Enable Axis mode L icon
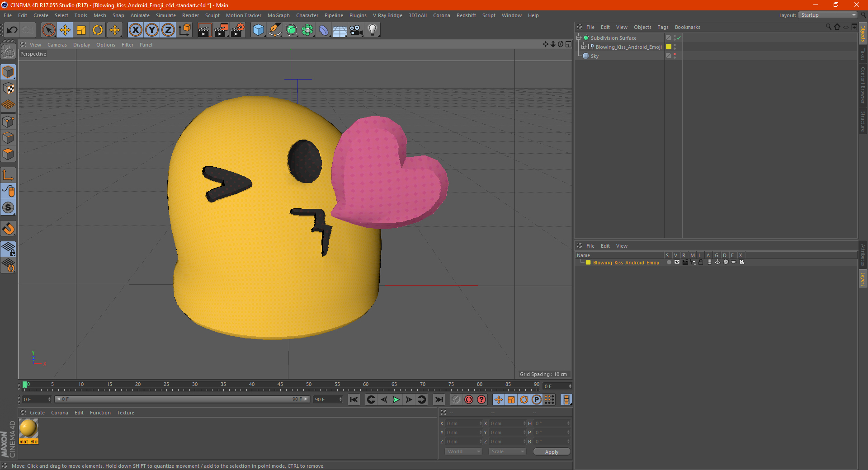 (8, 175)
